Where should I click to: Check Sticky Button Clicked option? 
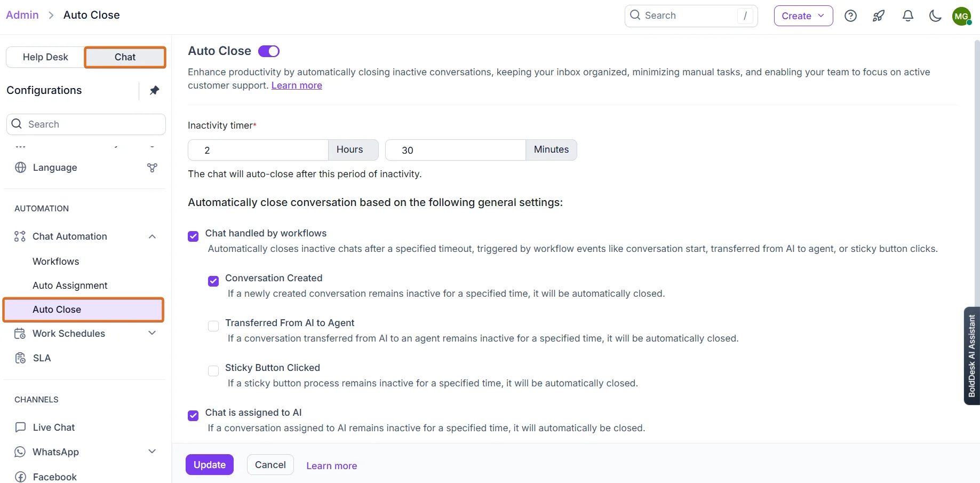point(213,371)
